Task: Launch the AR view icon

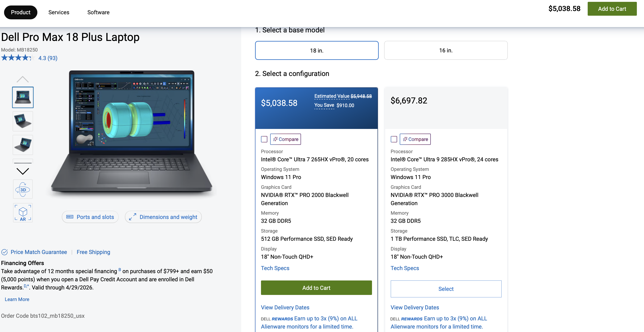Action: click(23, 213)
